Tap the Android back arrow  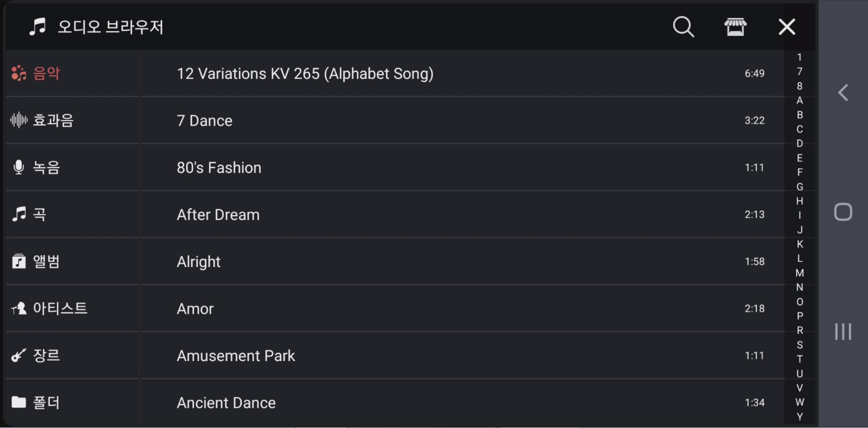[843, 93]
